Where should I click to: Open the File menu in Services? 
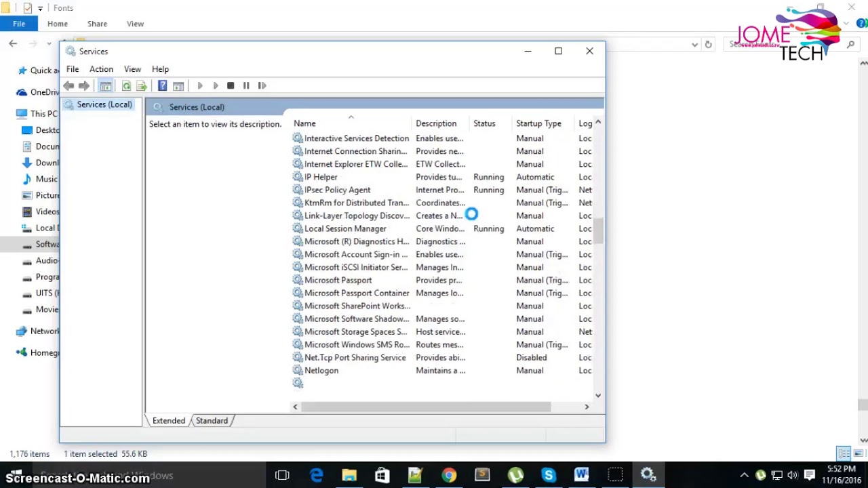(72, 69)
